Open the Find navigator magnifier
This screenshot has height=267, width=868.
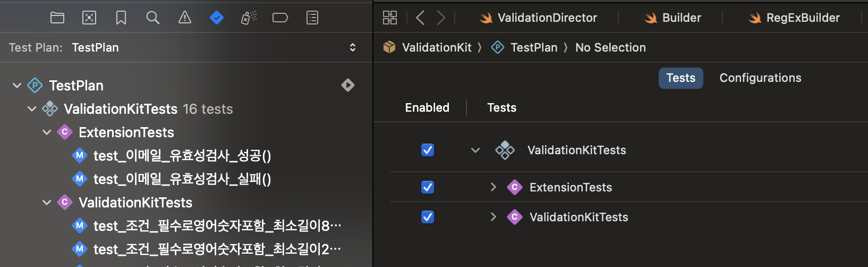pyautogui.click(x=153, y=18)
